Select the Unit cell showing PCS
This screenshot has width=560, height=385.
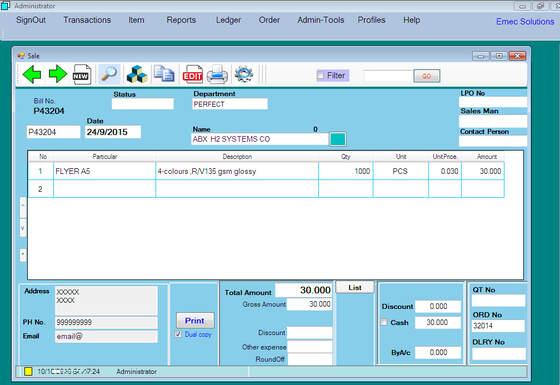point(401,171)
